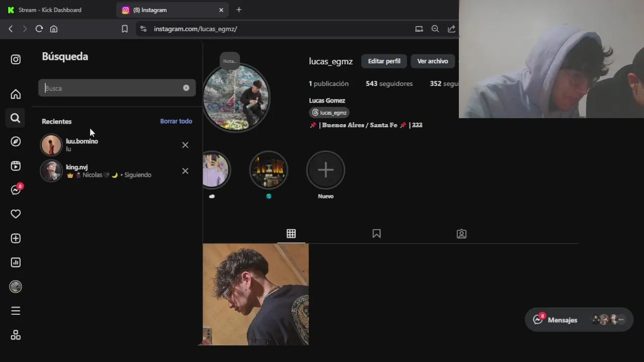Open the Explore compass icon
644x362 pixels.
point(16,142)
